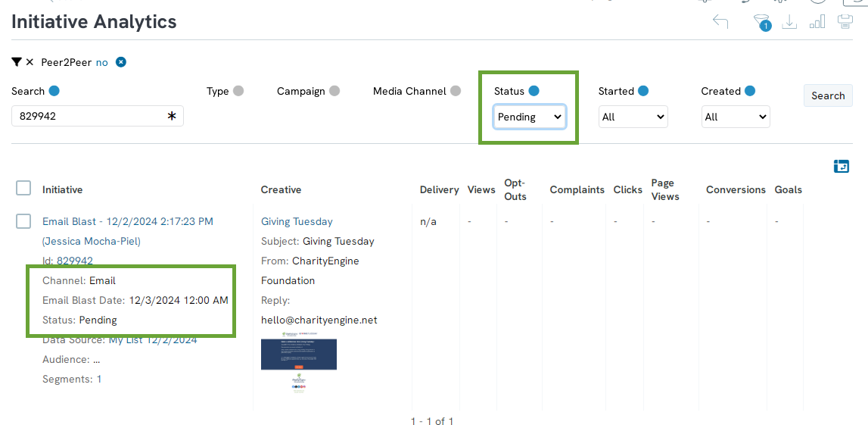Toggle the gray dot beside Media Channel

click(x=455, y=91)
